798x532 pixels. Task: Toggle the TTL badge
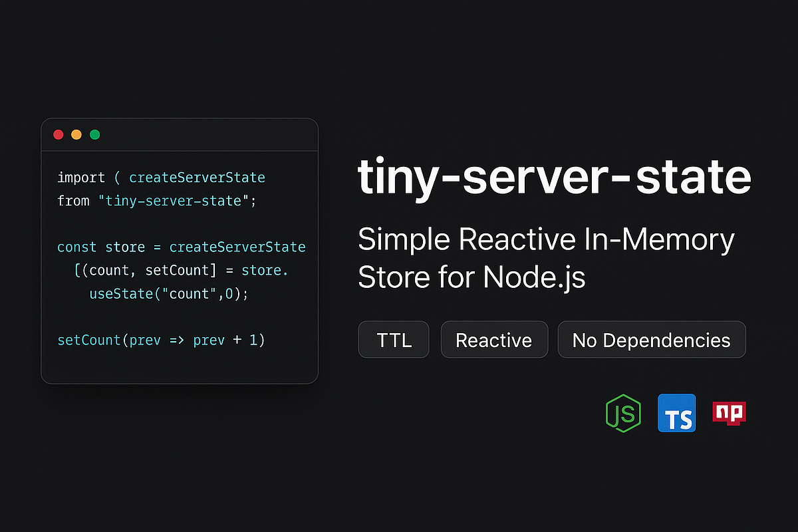click(x=393, y=339)
